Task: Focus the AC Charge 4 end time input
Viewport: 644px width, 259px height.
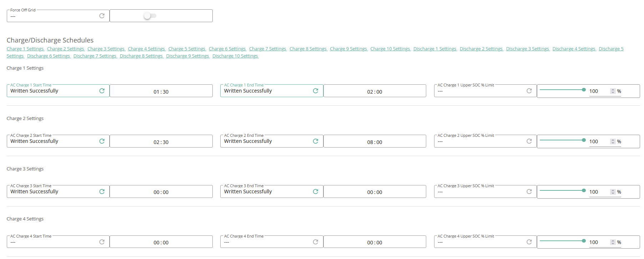Action: coord(374,243)
